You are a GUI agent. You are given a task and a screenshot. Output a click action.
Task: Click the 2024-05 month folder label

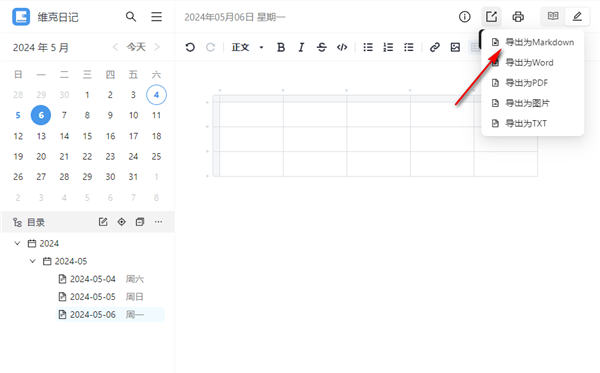tap(71, 261)
